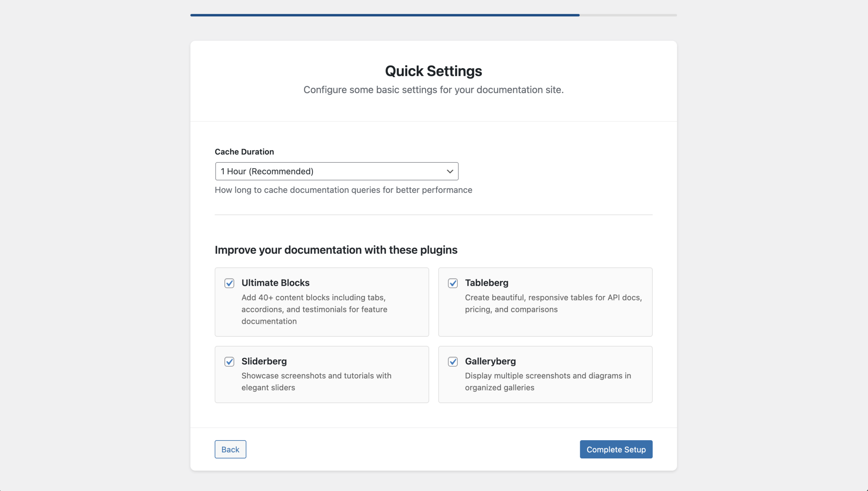
Task: Deselect the Galleryberg plugin checkbox
Action: (x=453, y=361)
